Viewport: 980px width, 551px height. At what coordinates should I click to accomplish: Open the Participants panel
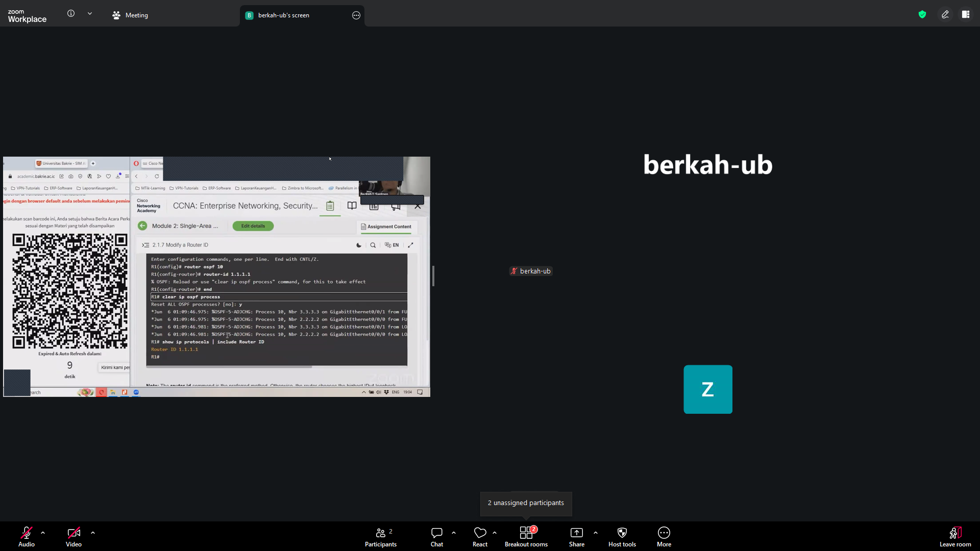coord(381,537)
